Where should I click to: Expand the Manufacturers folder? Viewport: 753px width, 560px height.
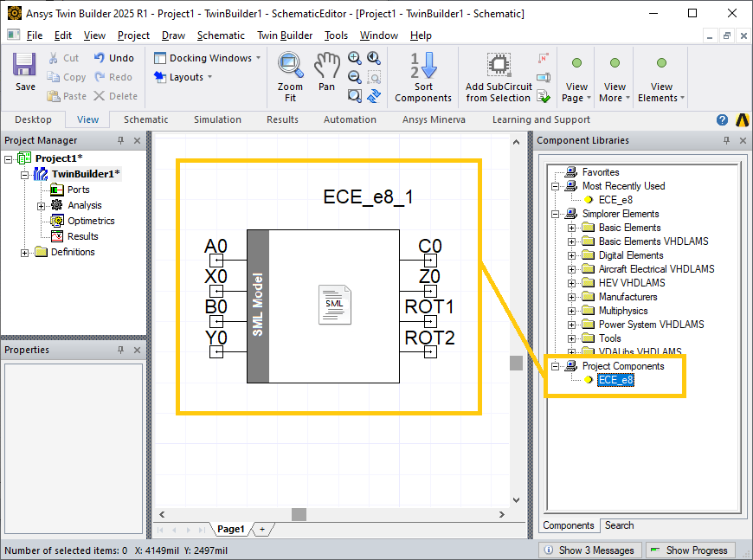click(x=571, y=297)
